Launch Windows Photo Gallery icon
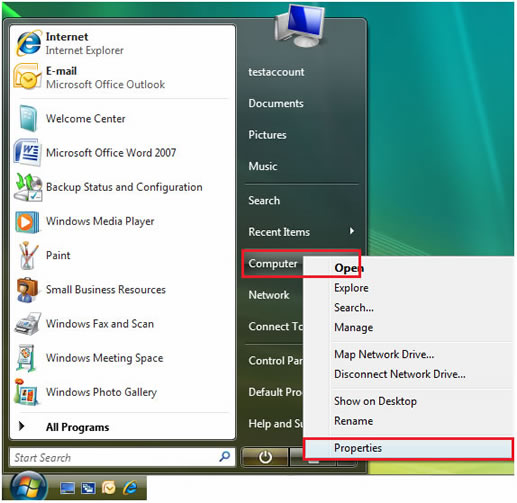517x503 pixels. pyautogui.click(x=26, y=392)
